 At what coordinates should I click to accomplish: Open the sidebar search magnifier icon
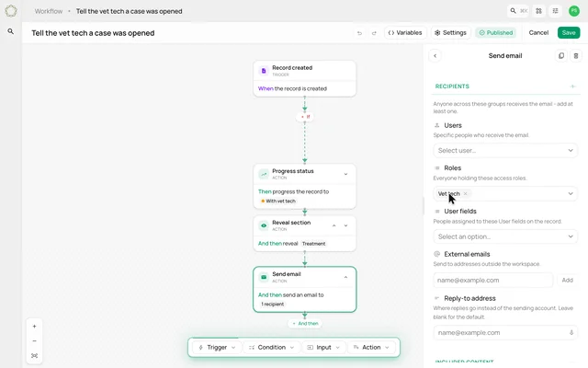(x=11, y=31)
